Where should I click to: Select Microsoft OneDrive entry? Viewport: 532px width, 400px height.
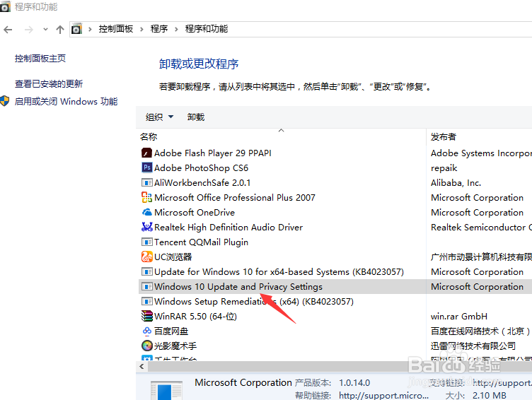pyautogui.click(x=195, y=213)
